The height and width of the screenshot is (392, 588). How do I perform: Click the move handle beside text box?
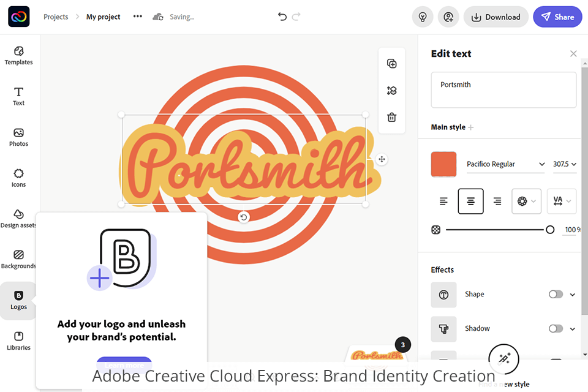coord(382,159)
